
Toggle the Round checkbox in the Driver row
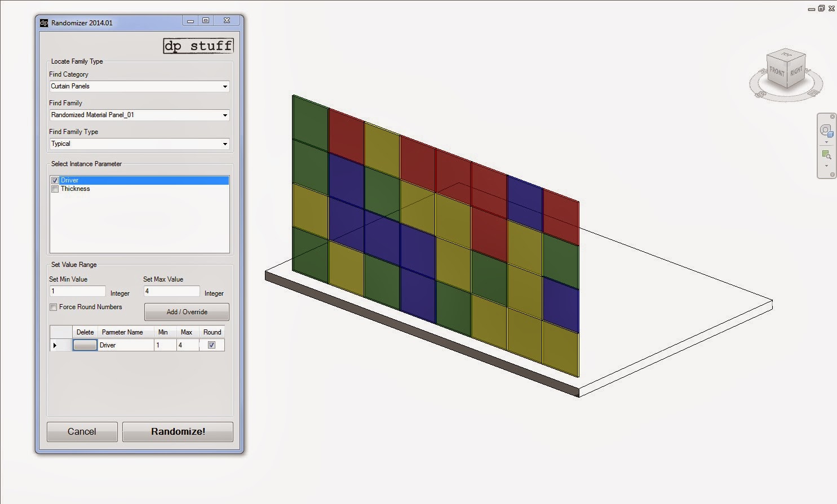[x=211, y=345]
